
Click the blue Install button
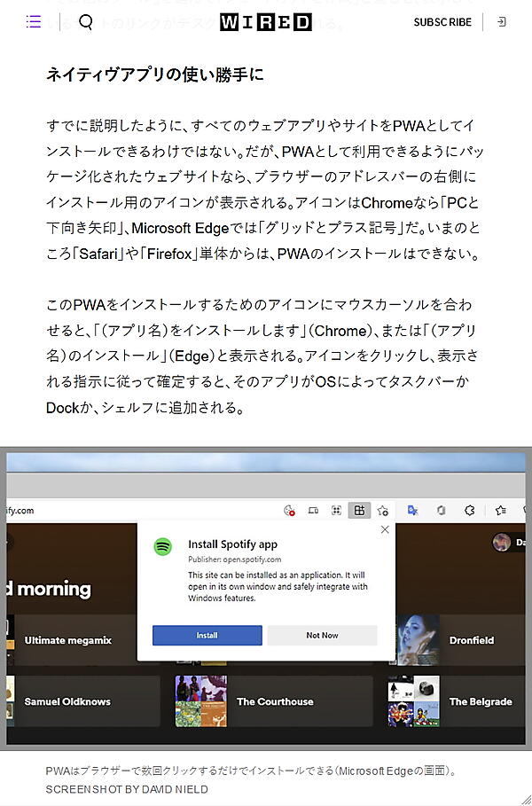point(207,636)
